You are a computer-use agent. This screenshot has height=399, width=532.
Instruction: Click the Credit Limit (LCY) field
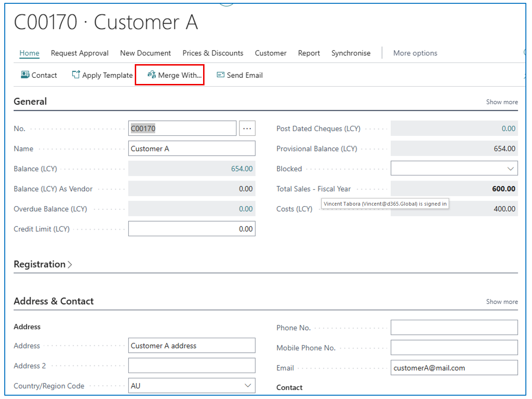pyautogui.click(x=192, y=229)
